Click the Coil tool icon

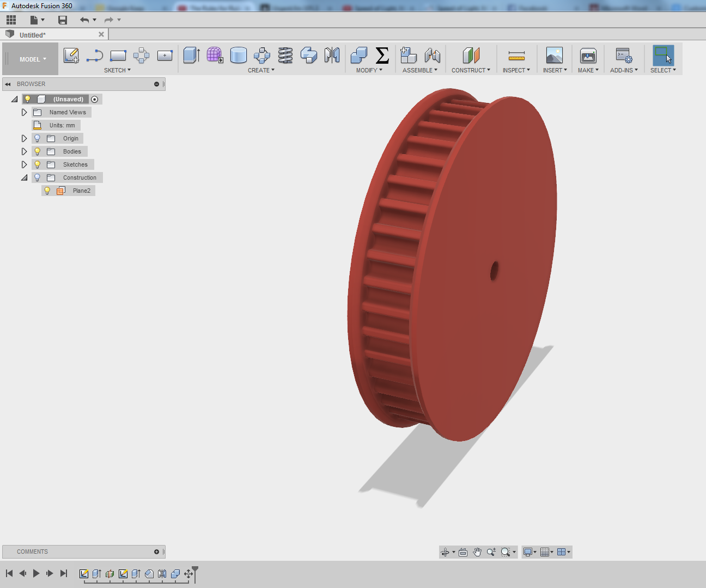[x=285, y=56]
